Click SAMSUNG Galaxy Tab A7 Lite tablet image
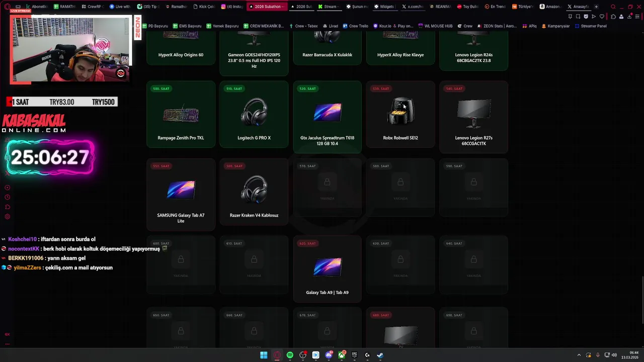 point(181,190)
